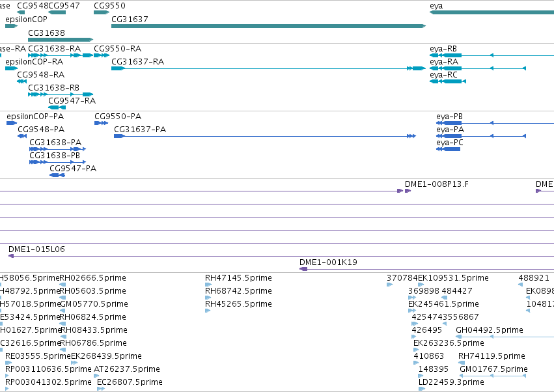Click BAC clone DME1-008P13.F

pyautogui.click(x=408, y=191)
